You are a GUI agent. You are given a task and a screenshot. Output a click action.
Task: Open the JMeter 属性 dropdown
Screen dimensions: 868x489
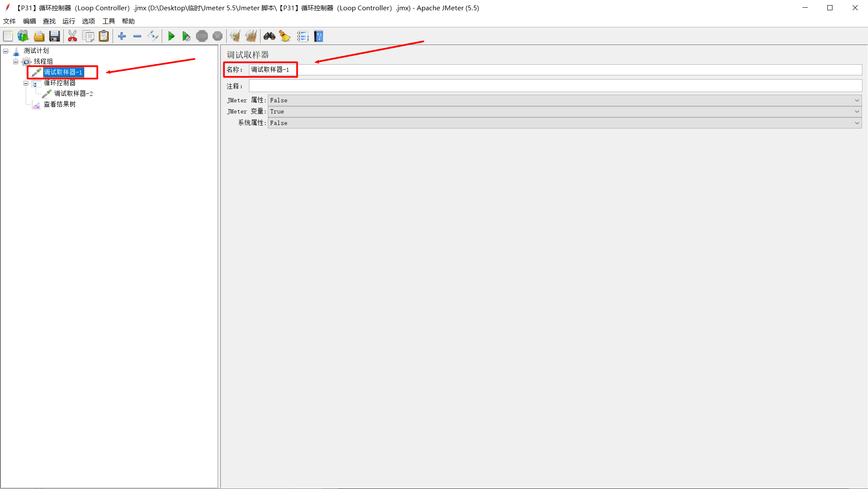pos(564,100)
